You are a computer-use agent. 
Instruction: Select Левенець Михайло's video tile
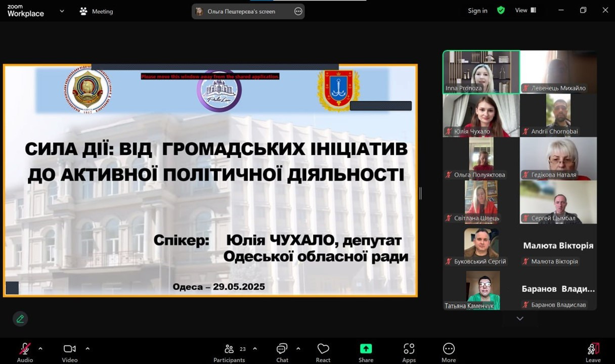pos(558,72)
